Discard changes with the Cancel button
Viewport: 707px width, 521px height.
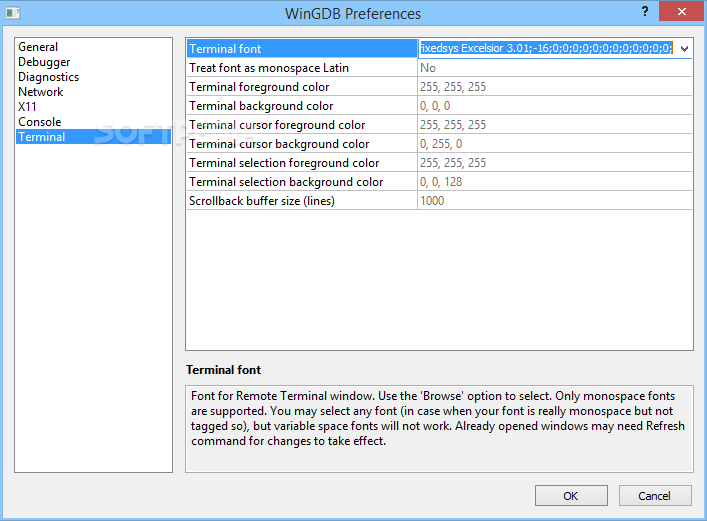[655, 496]
